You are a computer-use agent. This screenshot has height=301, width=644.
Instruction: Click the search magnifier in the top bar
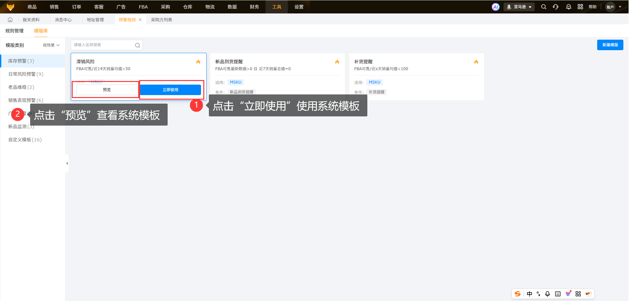pyautogui.click(x=544, y=7)
